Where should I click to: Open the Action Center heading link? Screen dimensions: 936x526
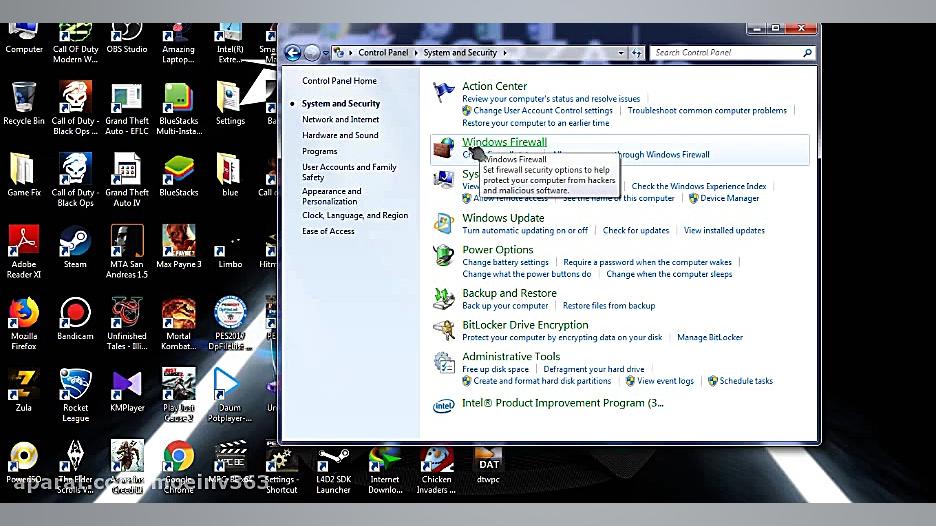[494, 86]
